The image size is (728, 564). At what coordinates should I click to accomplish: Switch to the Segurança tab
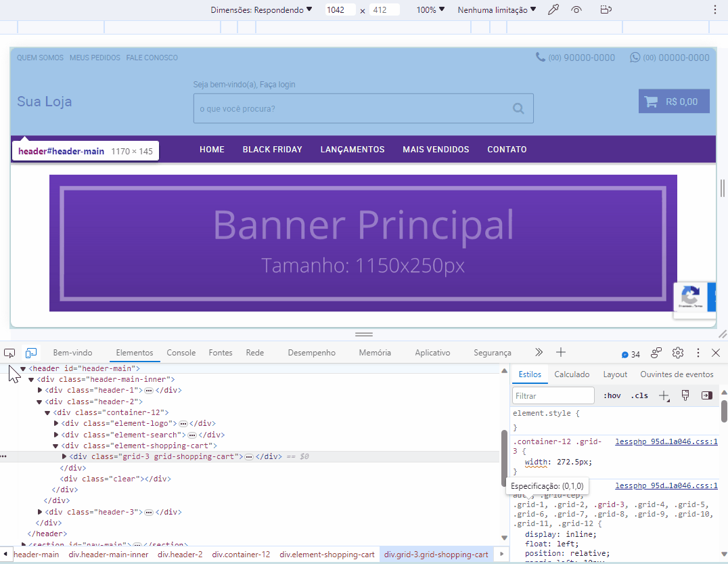pyautogui.click(x=492, y=353)
